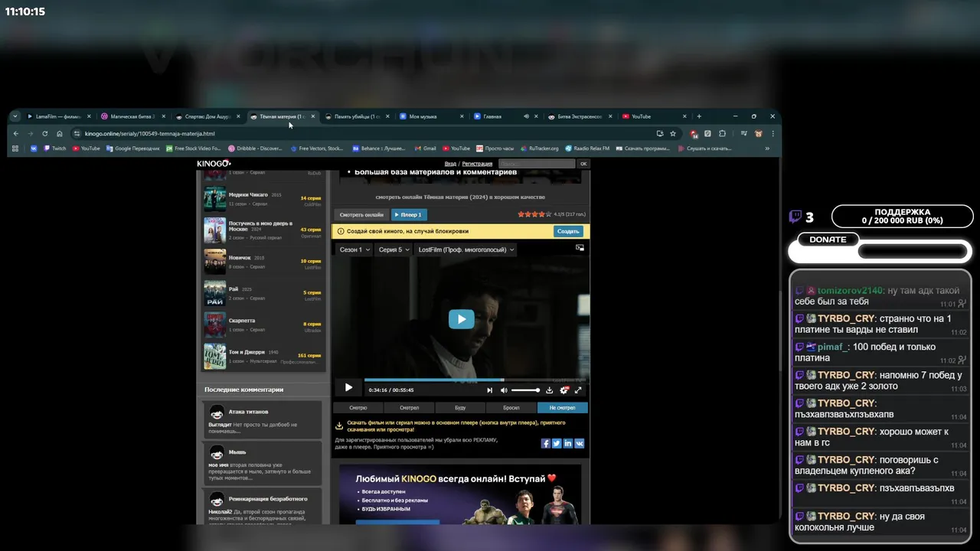
Task: Open the Raadio Relax FM bookmark
Action: pyautogui.click(x=587, y=148)
